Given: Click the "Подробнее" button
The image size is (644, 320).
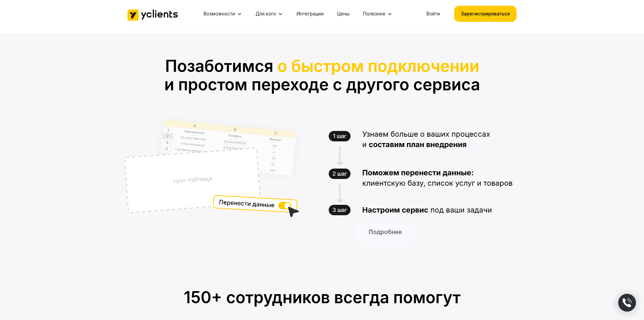Looking at the screenshot, I should point(385,232).
